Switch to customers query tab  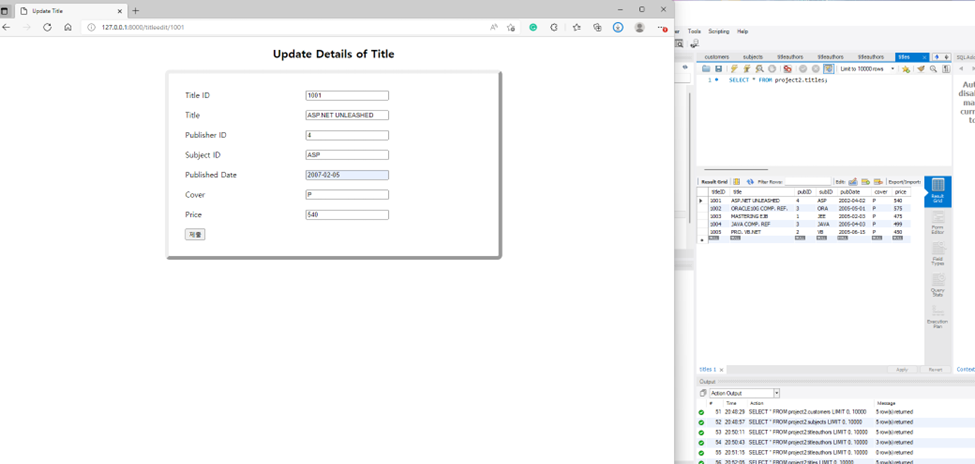716,57
